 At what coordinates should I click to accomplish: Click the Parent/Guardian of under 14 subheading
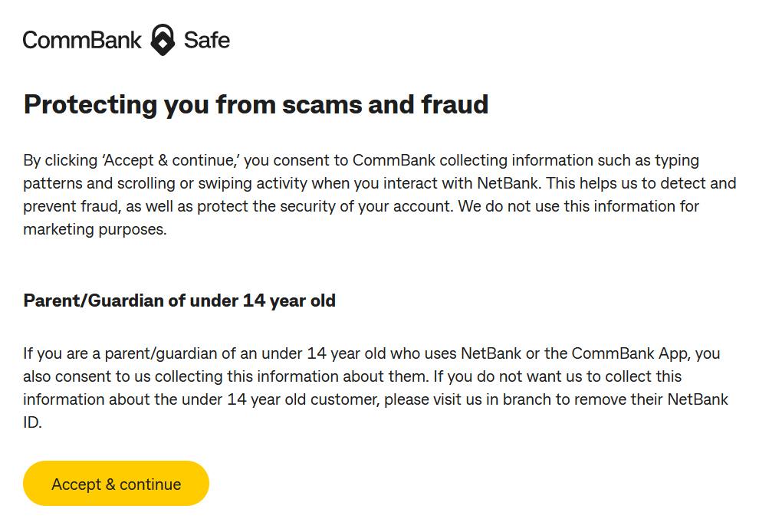179,300
